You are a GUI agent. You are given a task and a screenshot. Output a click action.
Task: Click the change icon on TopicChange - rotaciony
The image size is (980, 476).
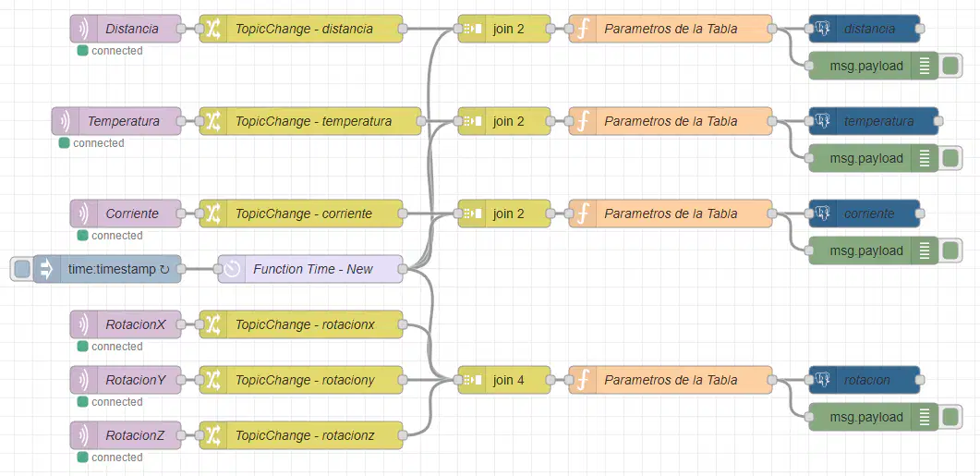pos(213,380)
